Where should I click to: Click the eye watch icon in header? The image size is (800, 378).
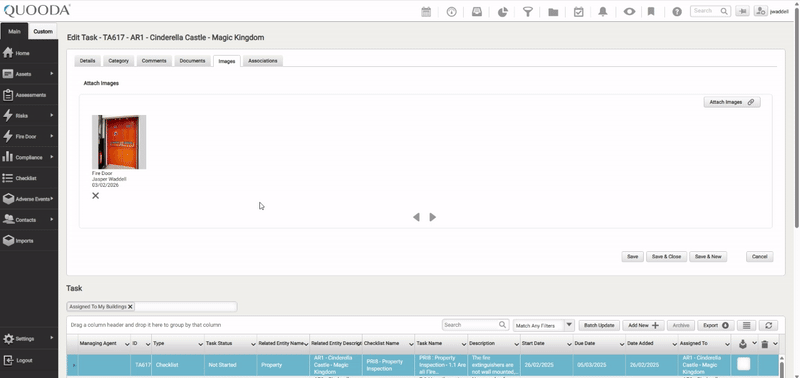click(x=629, y=12)
